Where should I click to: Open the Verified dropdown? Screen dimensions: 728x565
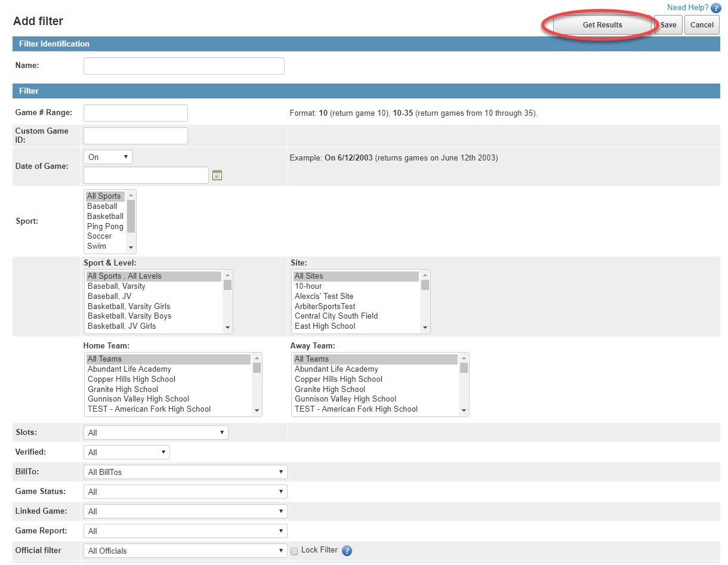pyautogui.click(x=127, y=452)
